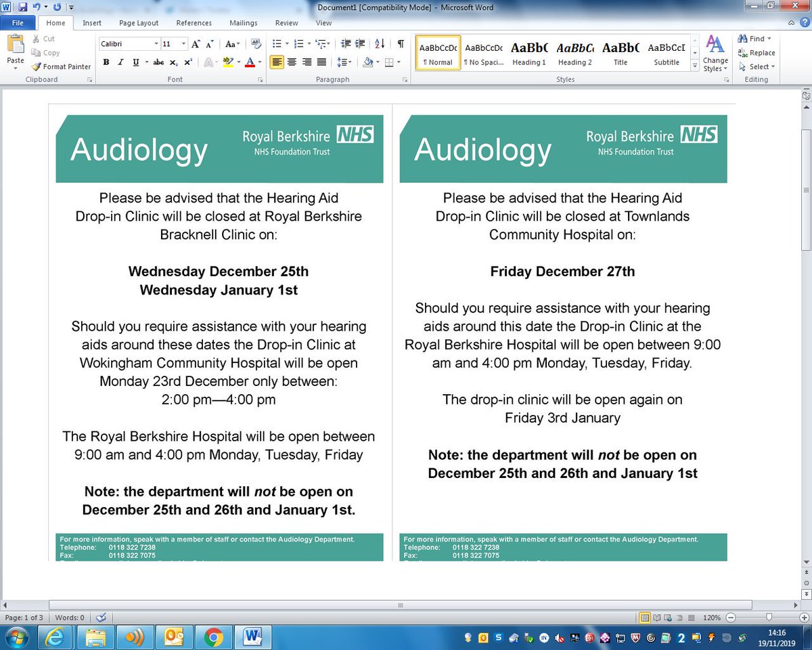The height and width of the screenshot is (650, 812).
Task: Toggle Subscript formatting
Action: (174, 62)
